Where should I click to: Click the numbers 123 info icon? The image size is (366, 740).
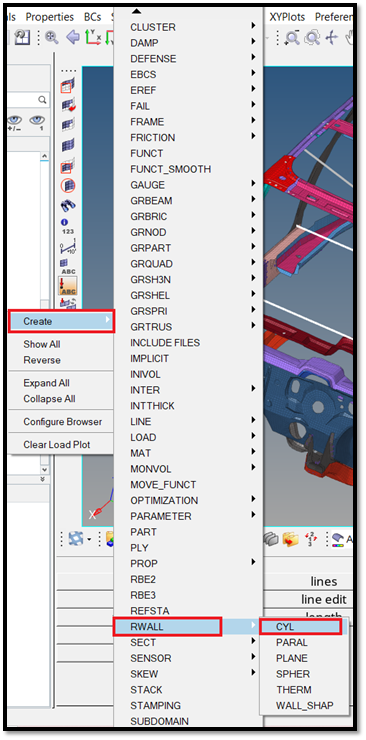(68, 227)
